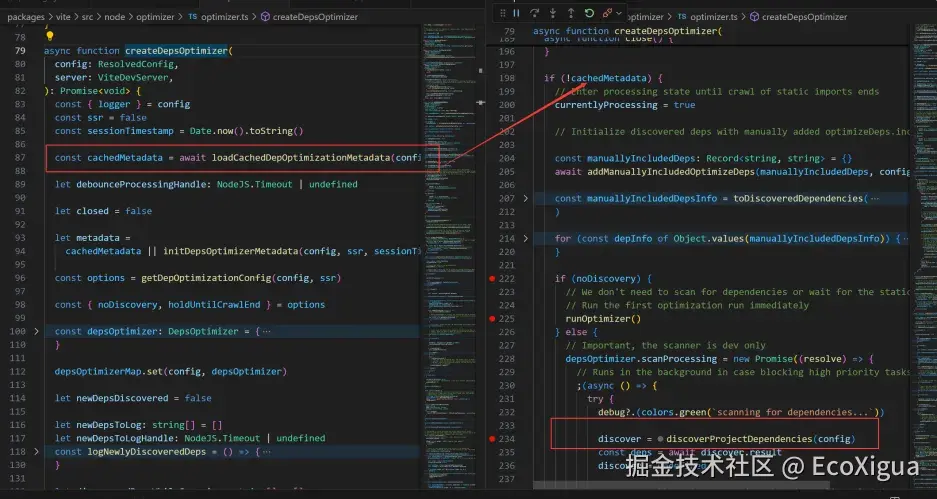Toggle the breakpoint on line 234
937x499 pixels.
[x=492, y=439]
